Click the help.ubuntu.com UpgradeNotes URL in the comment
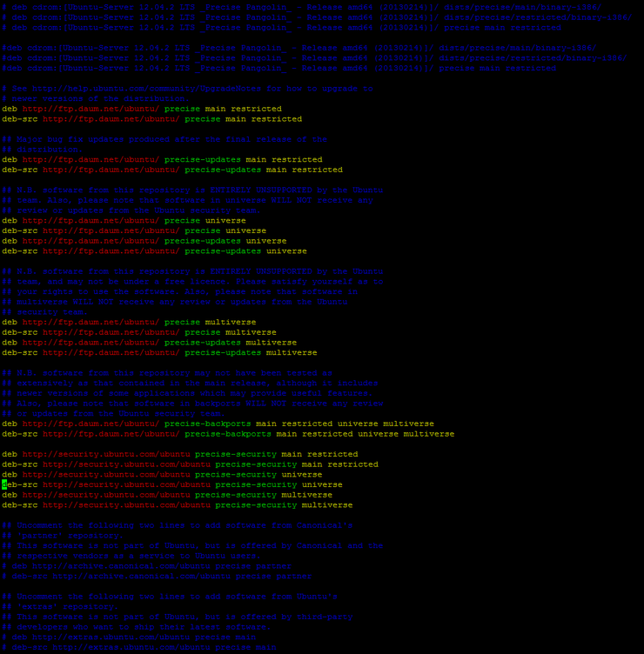The image size is (644, 654). coord(146,89)
